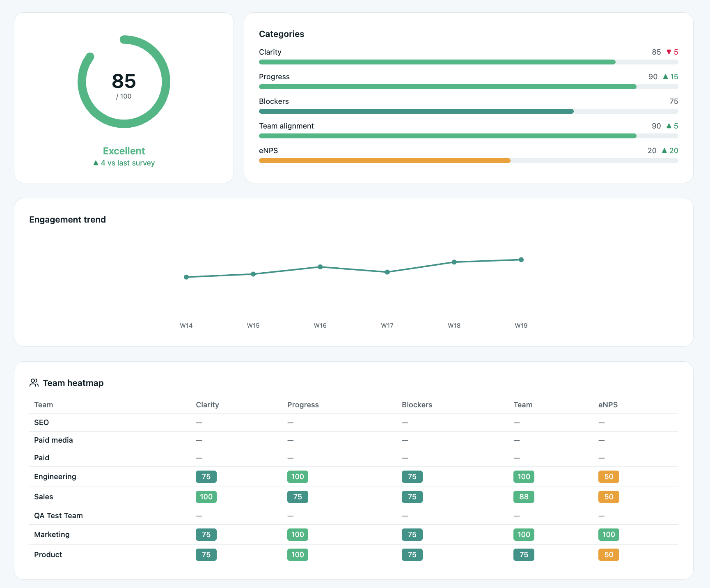Click the Team heatmap people icon

pyautogui.click(x=34, y=383)
